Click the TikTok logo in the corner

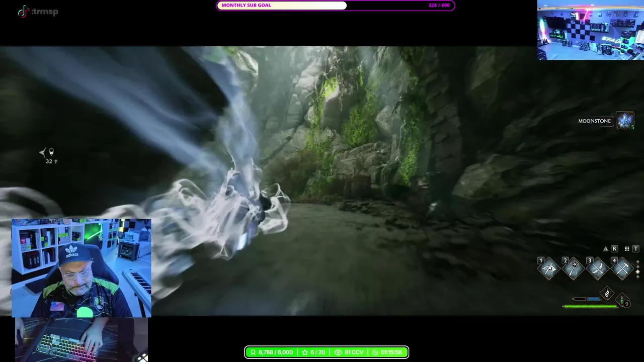23,11
